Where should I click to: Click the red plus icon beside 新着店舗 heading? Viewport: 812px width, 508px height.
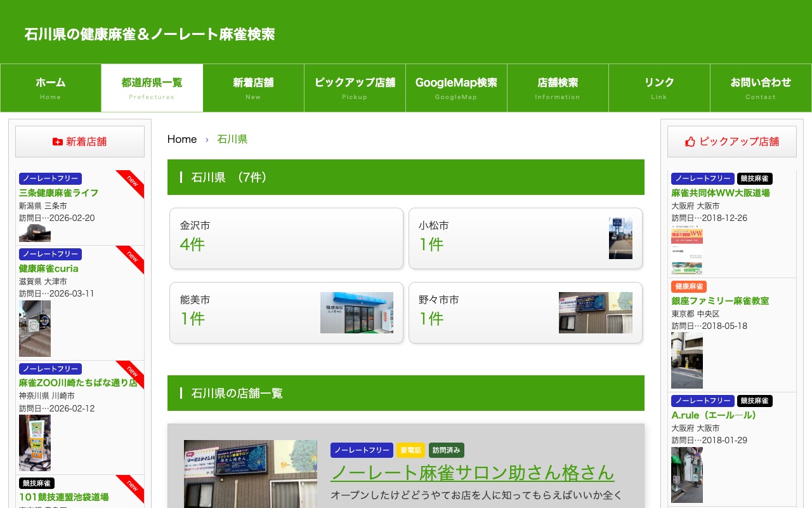point(58,142)
